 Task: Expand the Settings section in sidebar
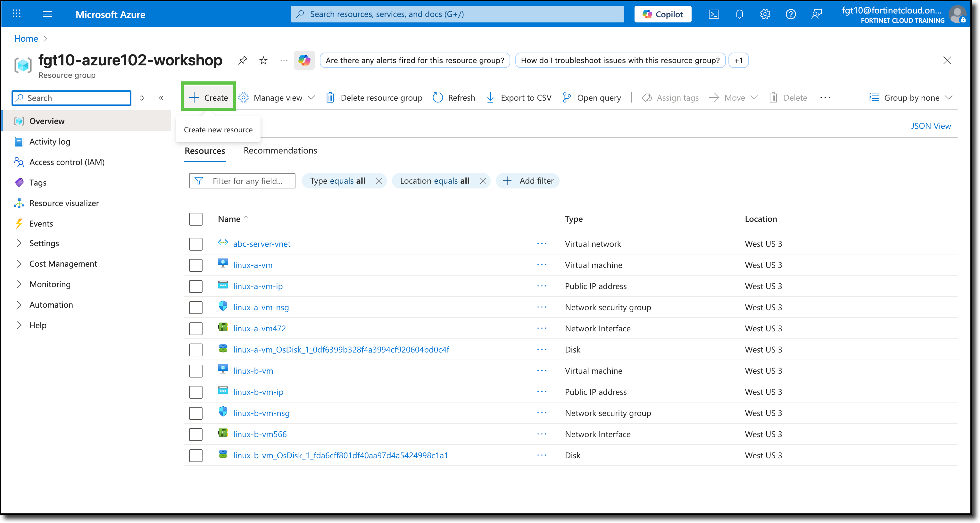point(44,243)
